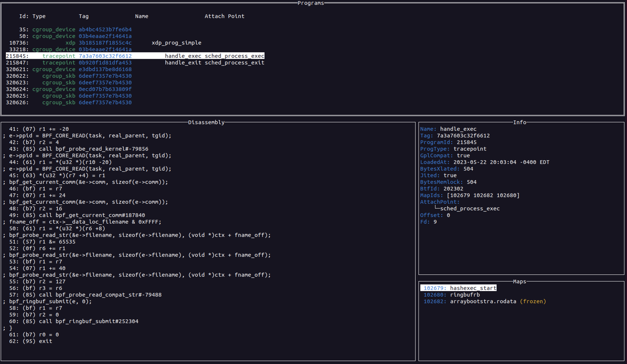Click instruction 47 r1 += 24
The width and height of the screenshot is (627, 364).
click(x=37, y=195)
